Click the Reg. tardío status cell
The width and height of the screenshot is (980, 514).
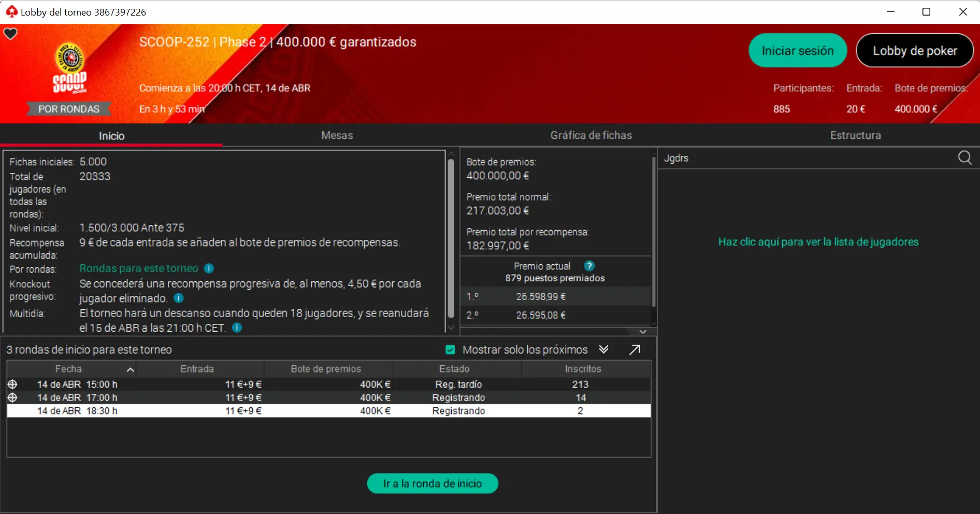click(458, 384)
